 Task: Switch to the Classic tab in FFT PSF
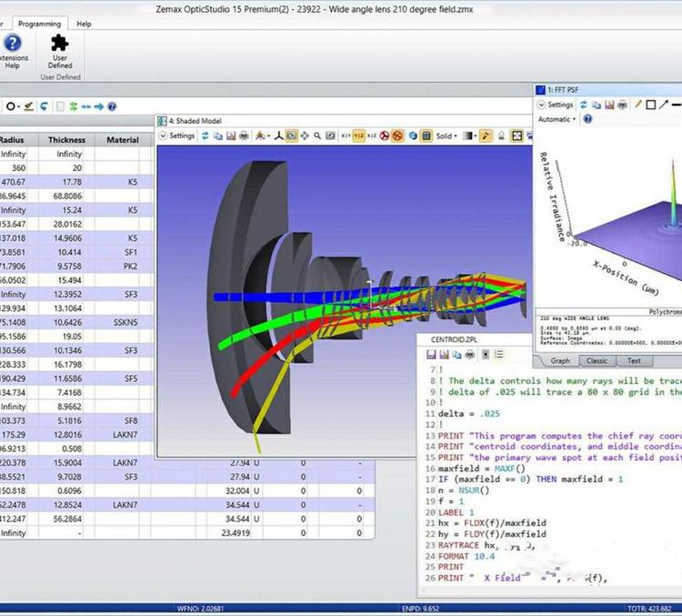[596, 360]
